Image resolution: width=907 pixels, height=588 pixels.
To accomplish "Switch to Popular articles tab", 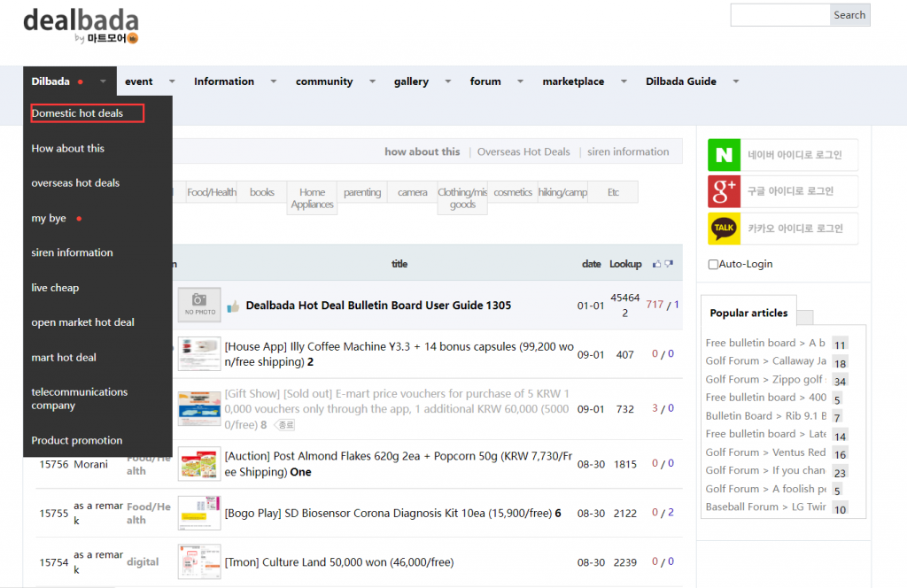I will point(748,313).
